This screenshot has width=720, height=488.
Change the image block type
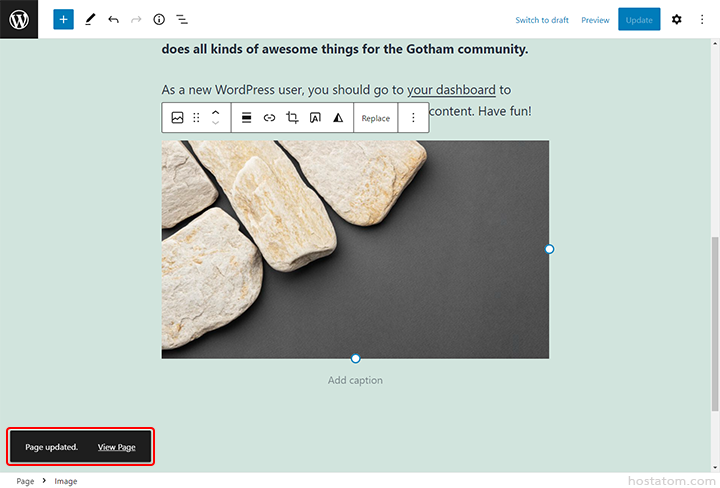point(177,118)
